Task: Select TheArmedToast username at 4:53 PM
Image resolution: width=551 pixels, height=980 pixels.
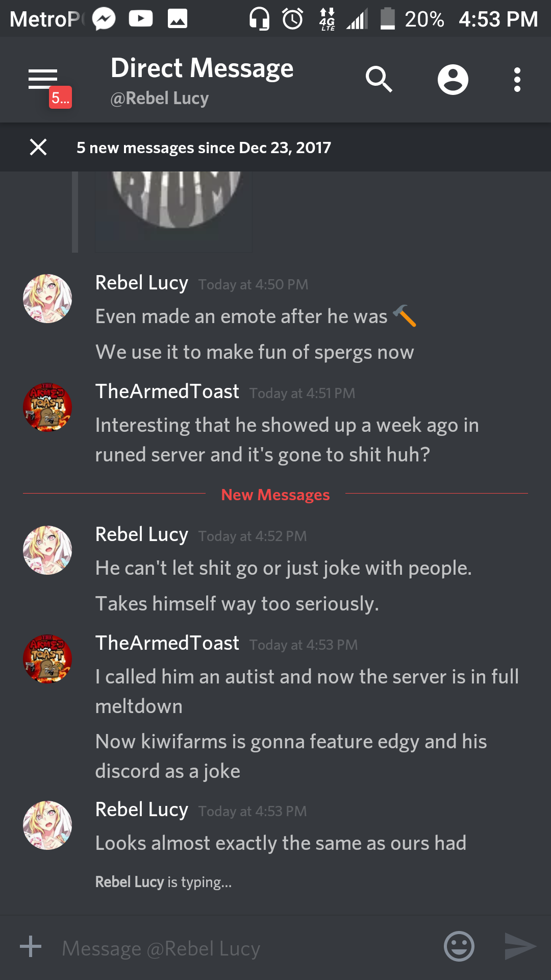Action: tap(167, 643)
